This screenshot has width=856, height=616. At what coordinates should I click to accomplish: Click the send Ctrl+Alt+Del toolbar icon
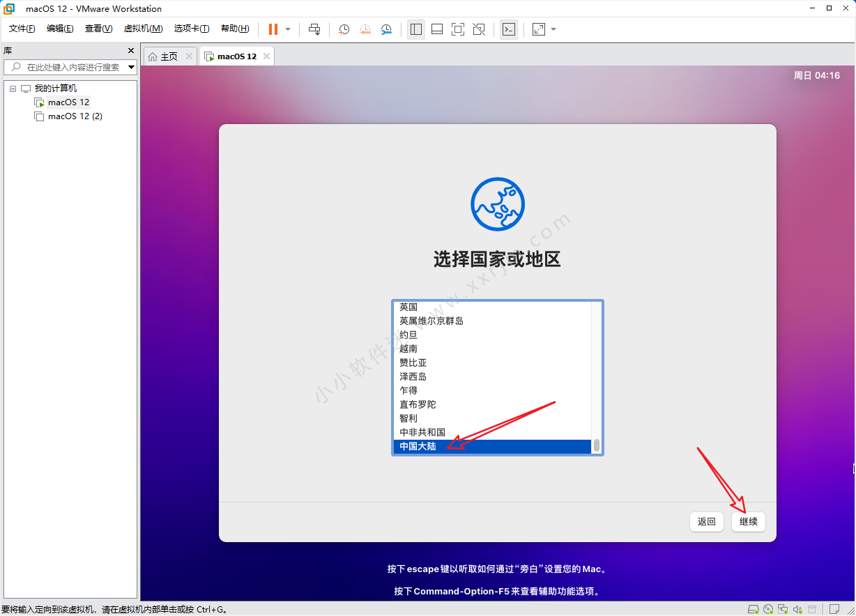(x=314, y=29)
